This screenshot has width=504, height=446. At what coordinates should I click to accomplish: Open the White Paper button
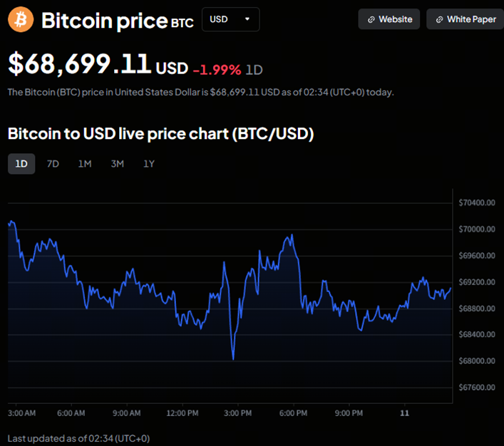coord(465,19)
